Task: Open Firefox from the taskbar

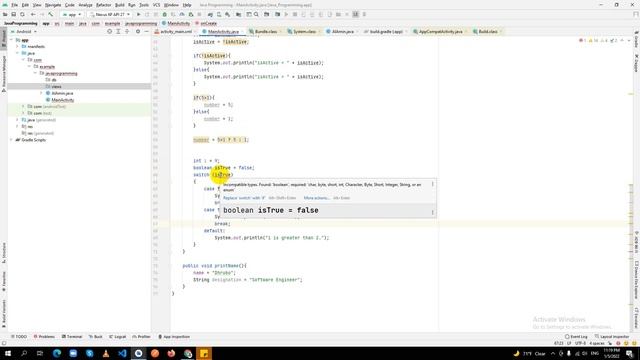Action: click(171, 353)
